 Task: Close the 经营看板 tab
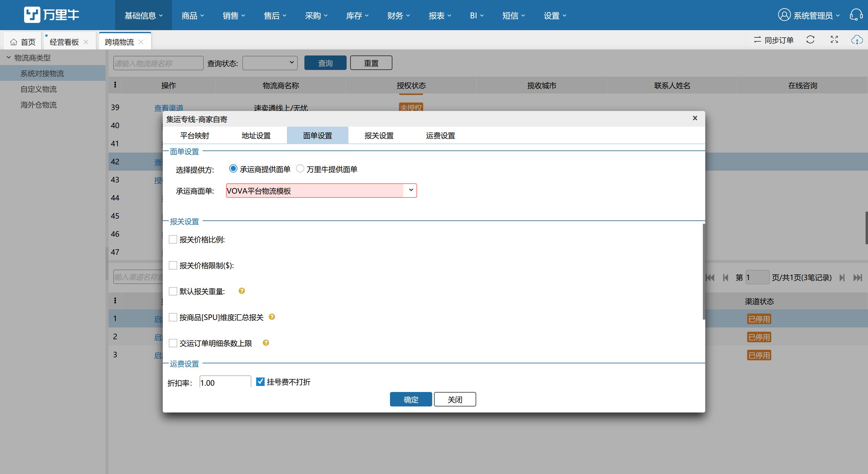point(86,42)
